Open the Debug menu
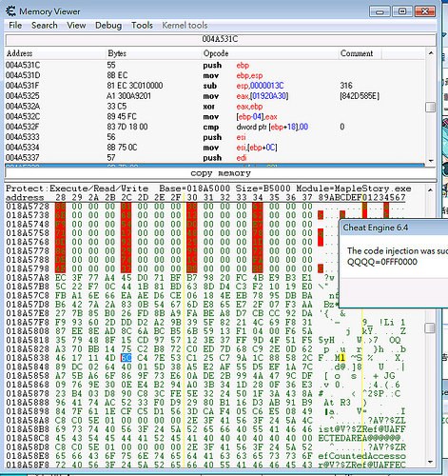 [x=108, y=25]
